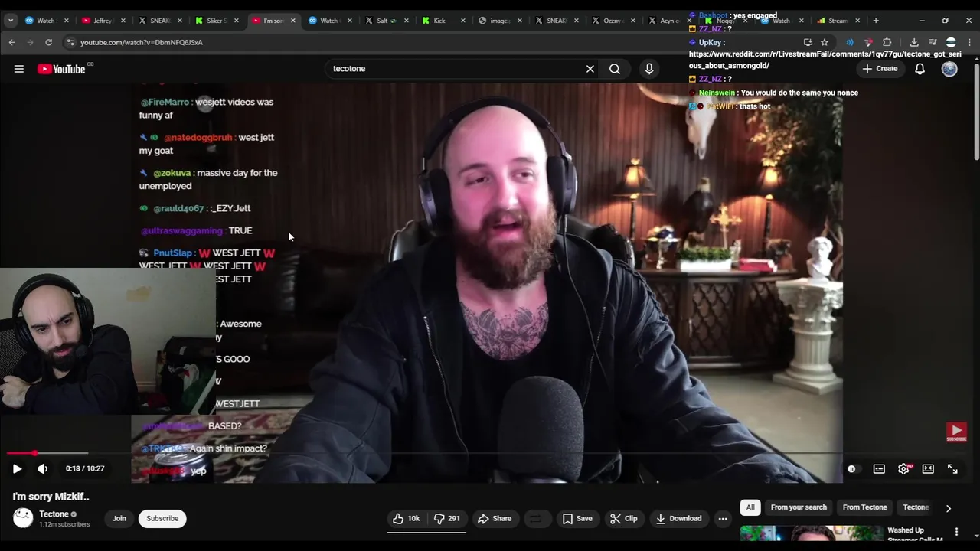The width and height of the screenshot is (980, 551).
Task: Switch player to theater mode
Action: pyautogui.click(x=928, y=469)
